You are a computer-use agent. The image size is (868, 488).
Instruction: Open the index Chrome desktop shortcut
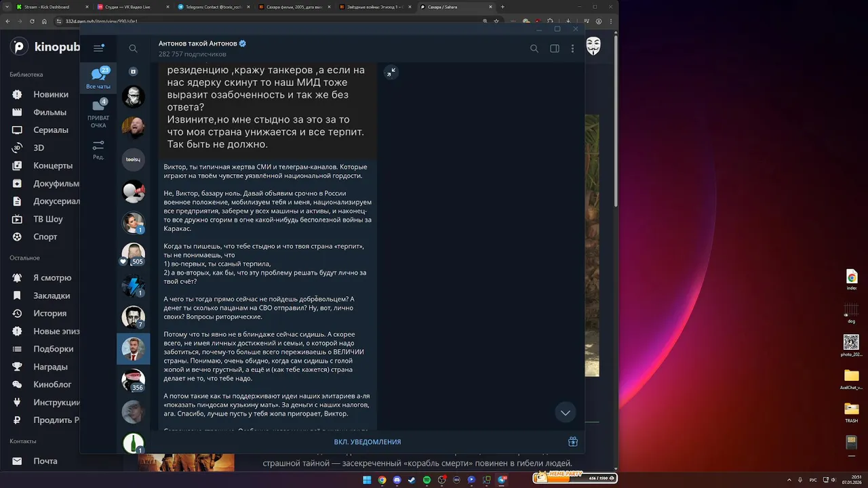click(852, 279)
